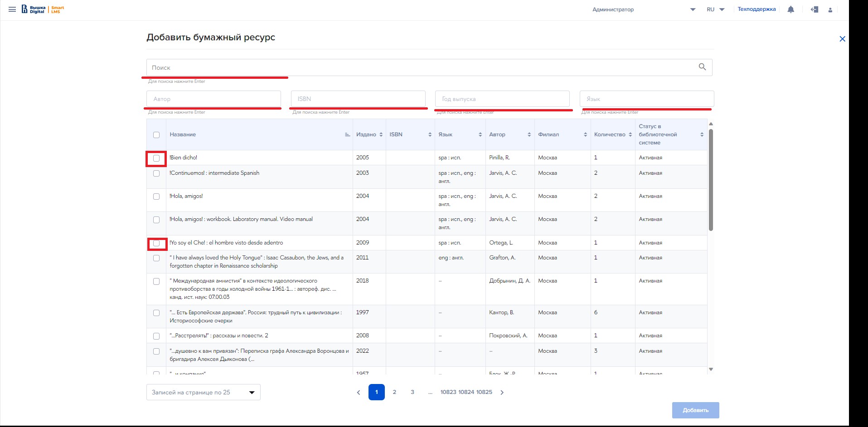
Task: Select the !Hola, amigos! row checkbox
Action: [x=156, y=197]
